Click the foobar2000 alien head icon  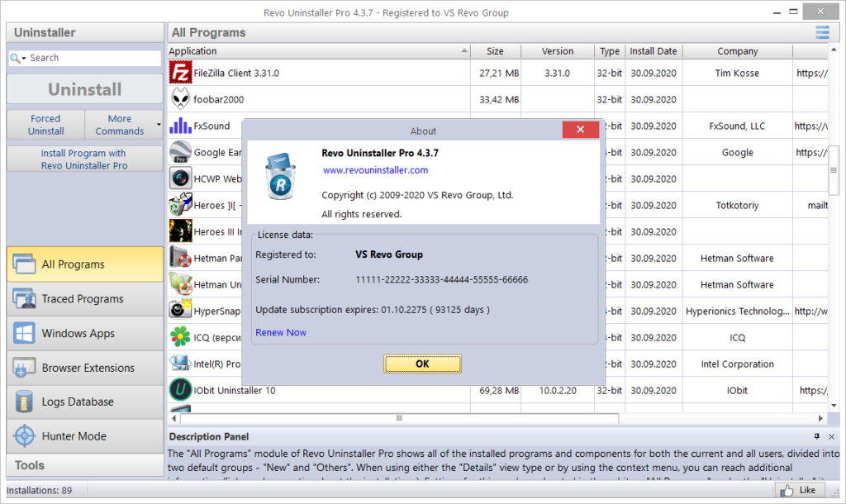(180, 99)
